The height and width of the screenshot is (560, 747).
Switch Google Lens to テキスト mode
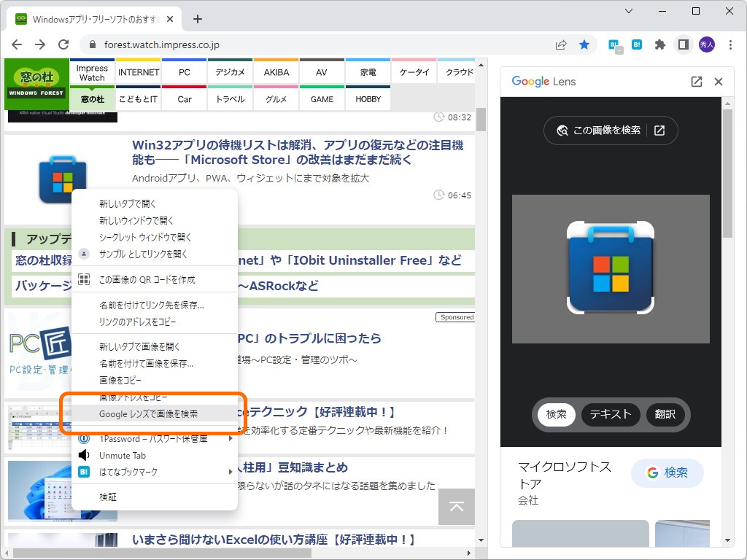click(611, 414)
